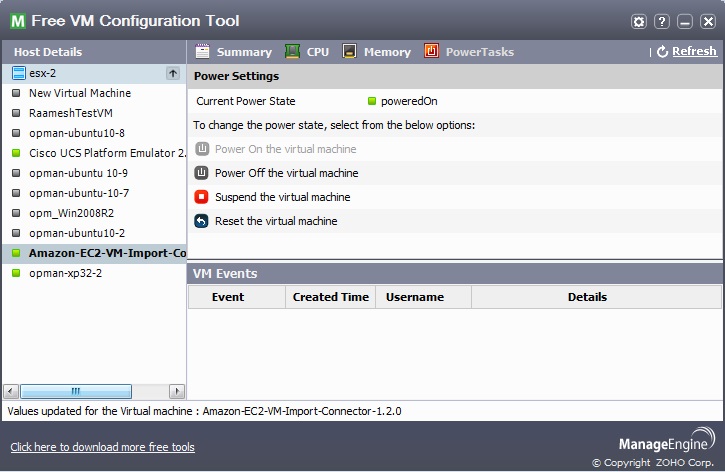Viewport: 725px width, 472px height.
Task: Click the esx-2 host server icon
Action: [x=18, y=73]
